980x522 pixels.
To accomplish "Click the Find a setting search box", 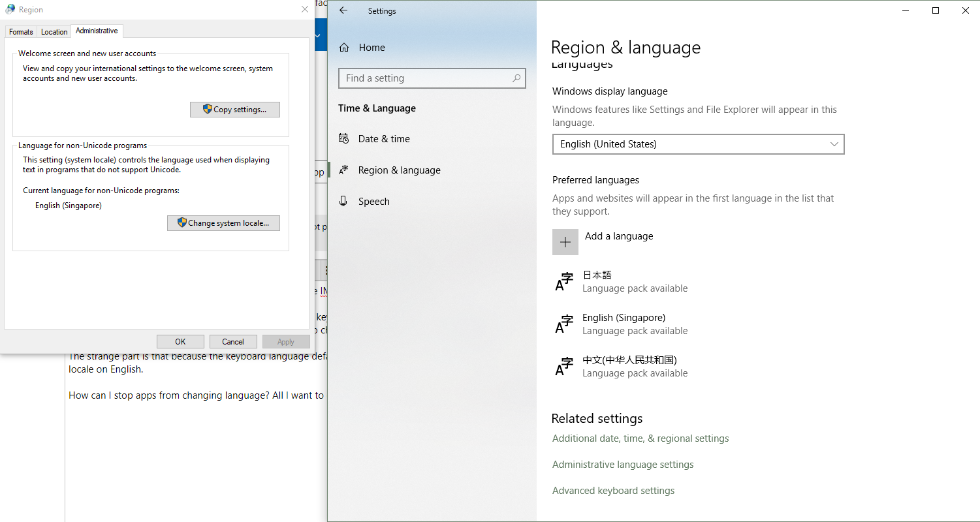I will coord(432,78).
